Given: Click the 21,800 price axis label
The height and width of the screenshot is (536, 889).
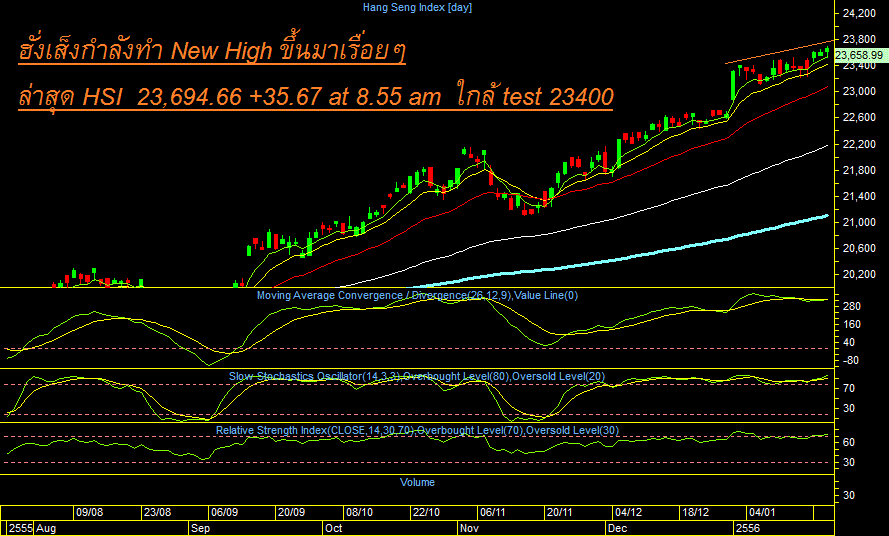Looking at the screenshot, I should [860, 170].
